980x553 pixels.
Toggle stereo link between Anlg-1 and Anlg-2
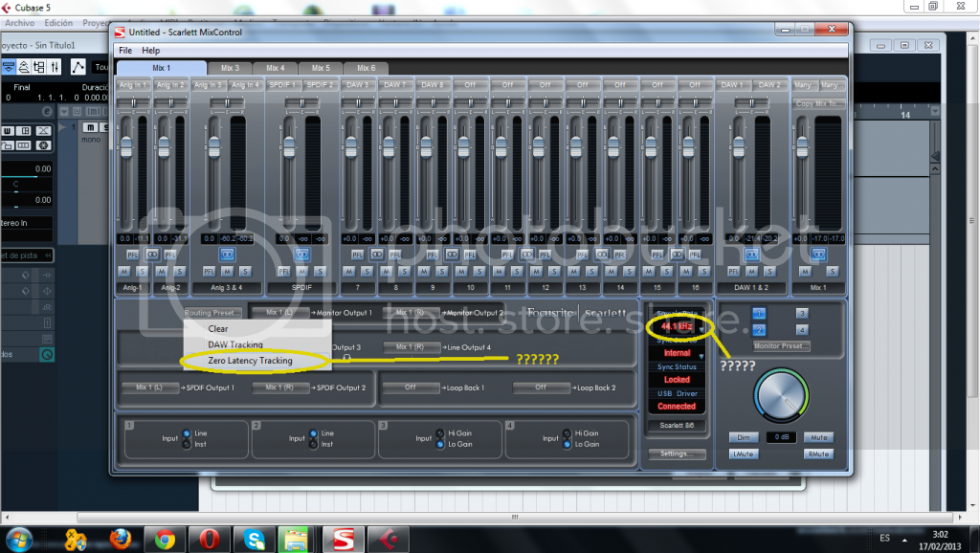[x=152, y=254]
